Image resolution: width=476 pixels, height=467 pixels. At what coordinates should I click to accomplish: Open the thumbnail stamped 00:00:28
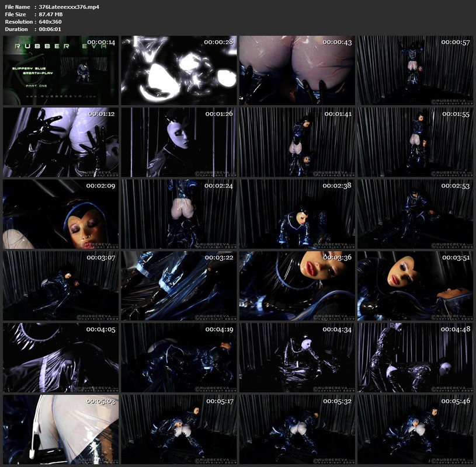(179, 71)
